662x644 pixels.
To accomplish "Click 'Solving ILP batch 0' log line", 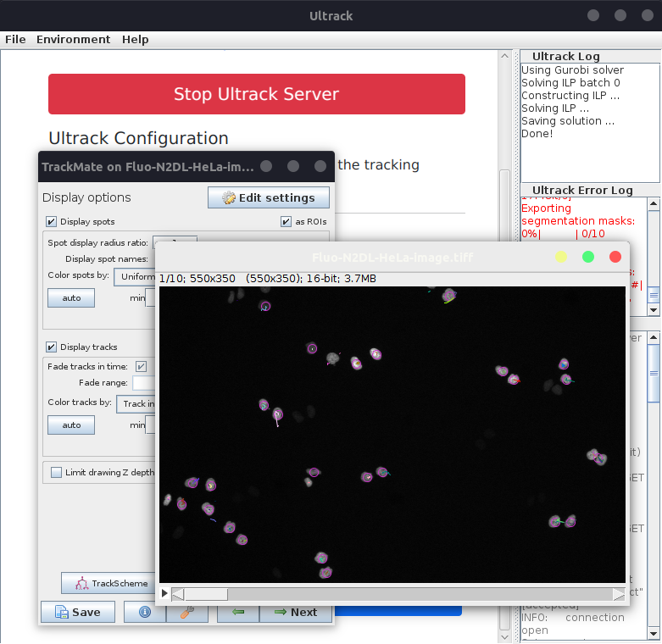I will coord(570,83).
